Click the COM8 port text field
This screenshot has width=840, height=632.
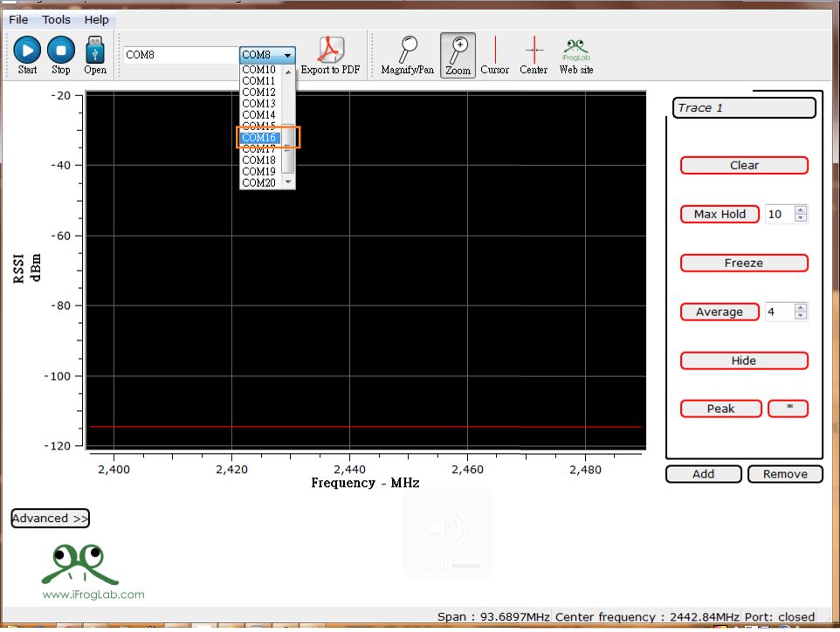tap(180, 55)
